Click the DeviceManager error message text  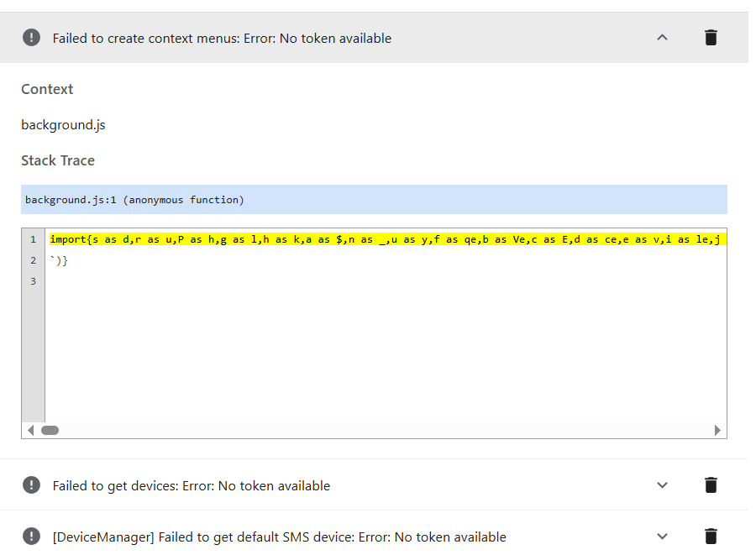pyautogui.click(x=280, y=537)
